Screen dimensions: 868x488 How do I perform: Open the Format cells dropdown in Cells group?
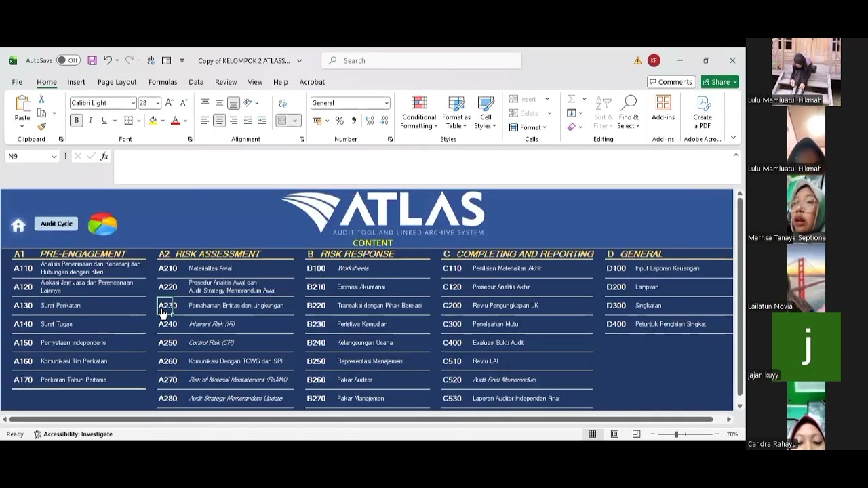click(x=529, y=127)
